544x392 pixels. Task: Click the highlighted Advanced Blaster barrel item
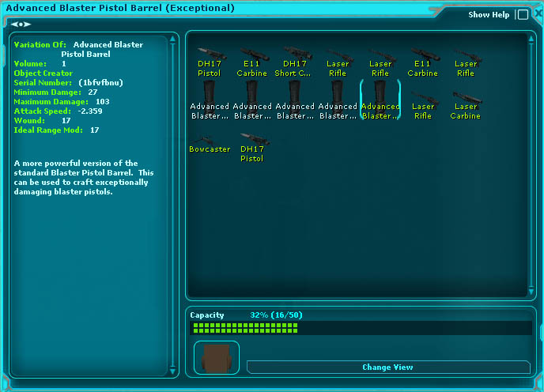(x=380, y=100)
